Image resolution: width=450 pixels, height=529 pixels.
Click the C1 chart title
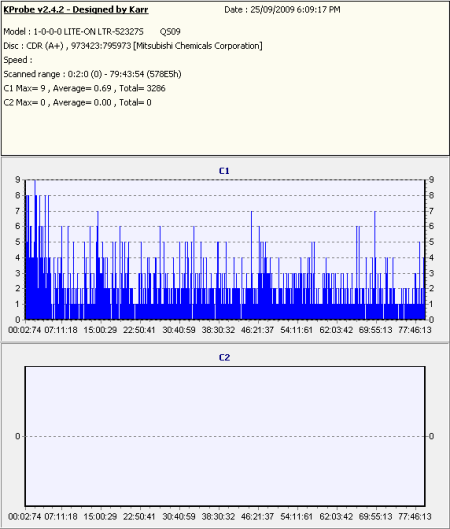coord(224,171)
